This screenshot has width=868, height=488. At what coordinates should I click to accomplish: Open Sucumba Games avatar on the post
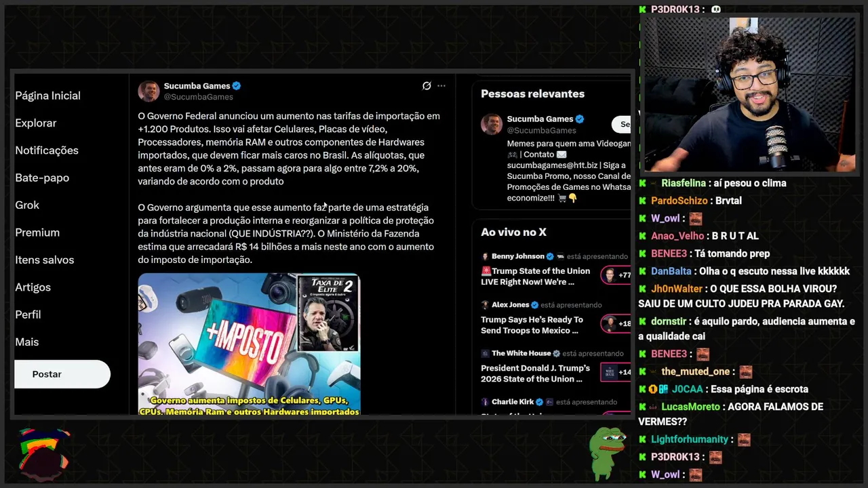pos(149,91)
